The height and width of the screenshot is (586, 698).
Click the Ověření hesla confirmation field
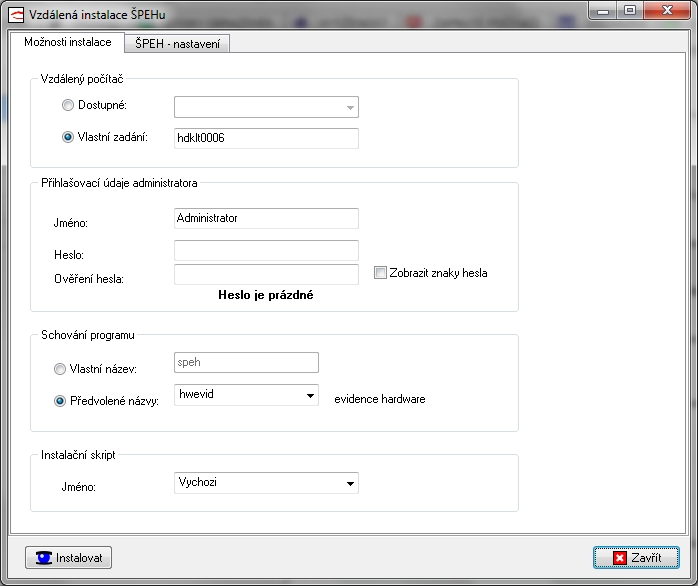tap(266, 274)
